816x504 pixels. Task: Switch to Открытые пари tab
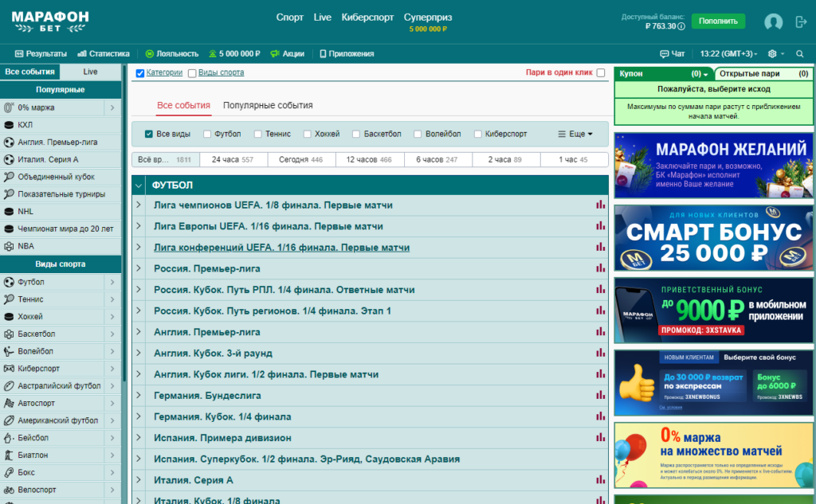(763, 74)
